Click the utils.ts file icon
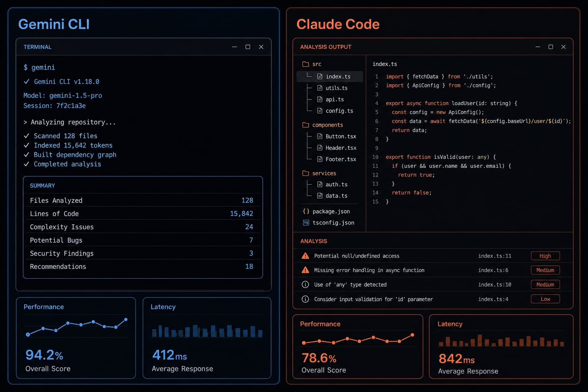The height and width of the screenshot is (392, 588). (x=320, y=88)
